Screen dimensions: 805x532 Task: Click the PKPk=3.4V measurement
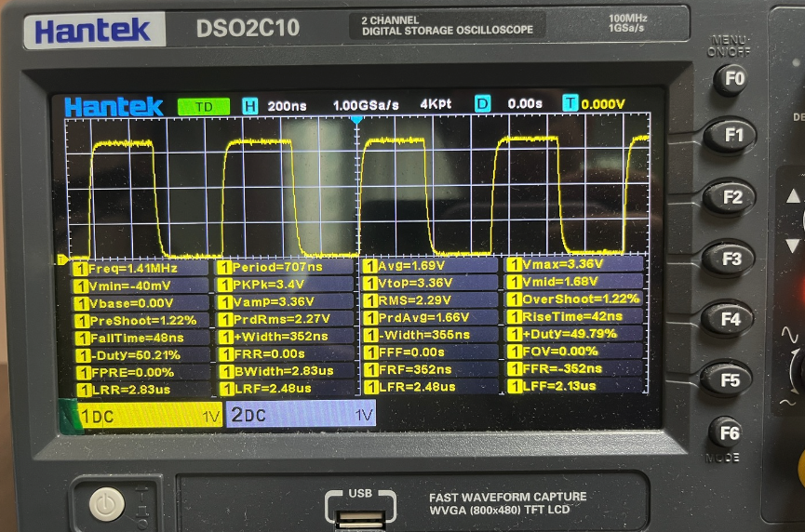(x=286, y=285)
